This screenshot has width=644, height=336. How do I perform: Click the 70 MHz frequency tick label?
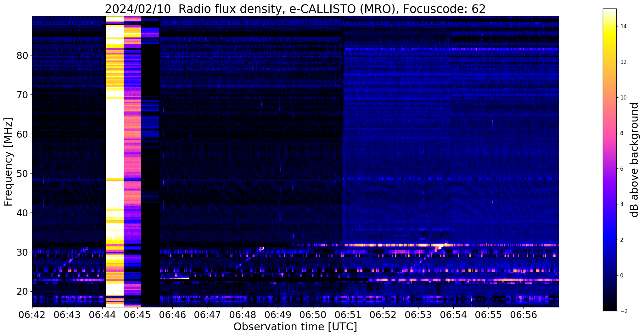[22, 95]
